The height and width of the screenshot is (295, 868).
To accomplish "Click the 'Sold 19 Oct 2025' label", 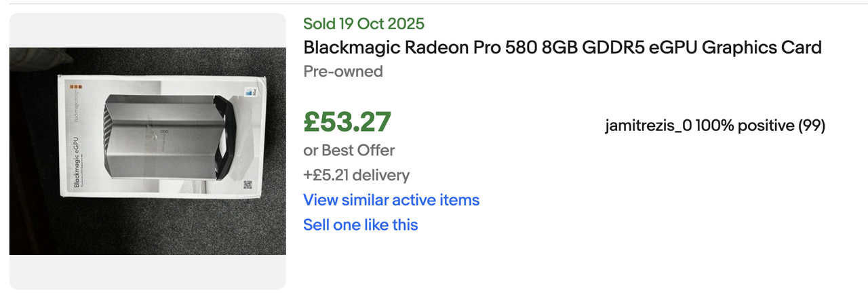I will pos(363,24).
